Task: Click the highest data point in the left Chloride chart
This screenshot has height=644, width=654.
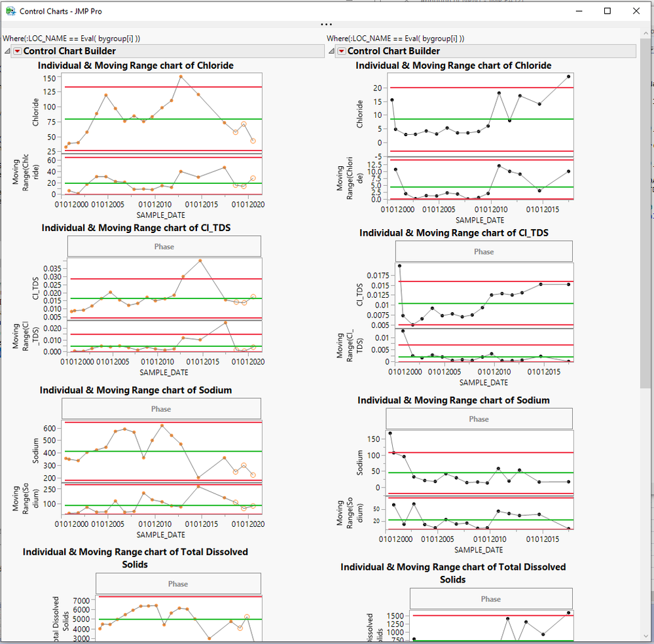Action: 181,77
